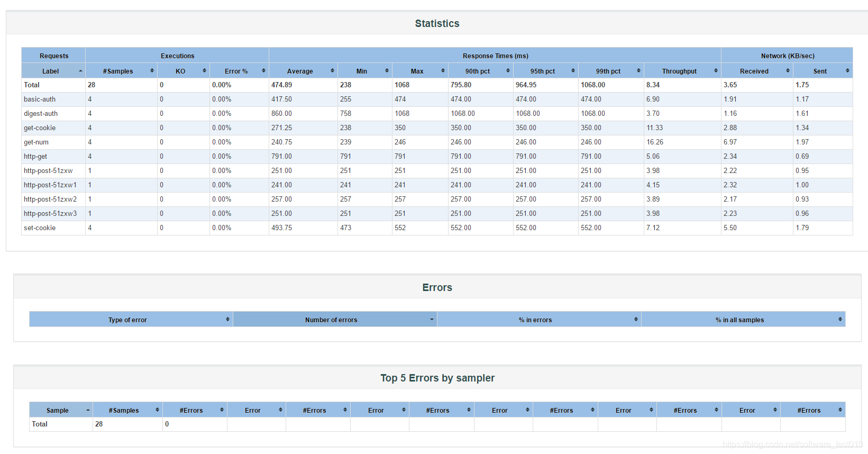Screen dimensions: 868x454
Task: Sort Statistics by Max column
Action: coord(420,71)
